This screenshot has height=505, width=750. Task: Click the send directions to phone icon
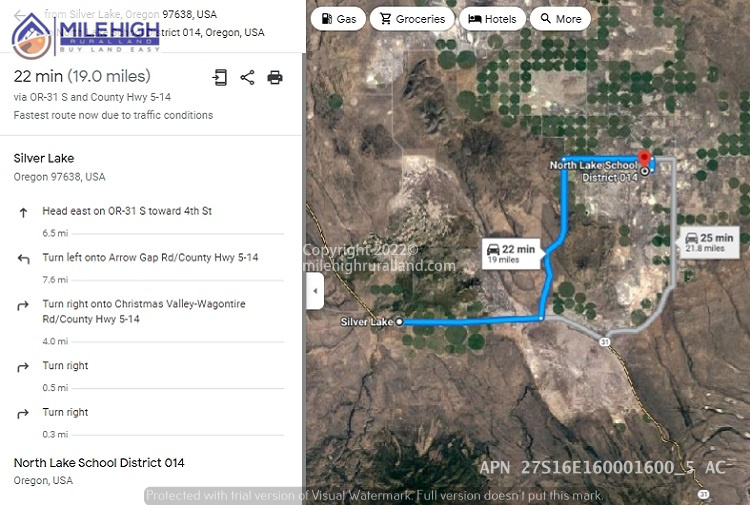[220, 77]
